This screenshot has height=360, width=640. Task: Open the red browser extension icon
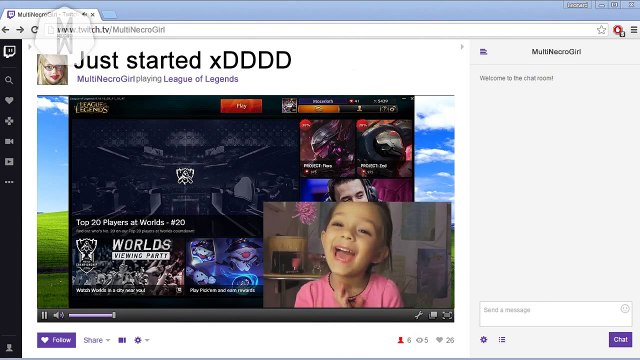(619, 30)
